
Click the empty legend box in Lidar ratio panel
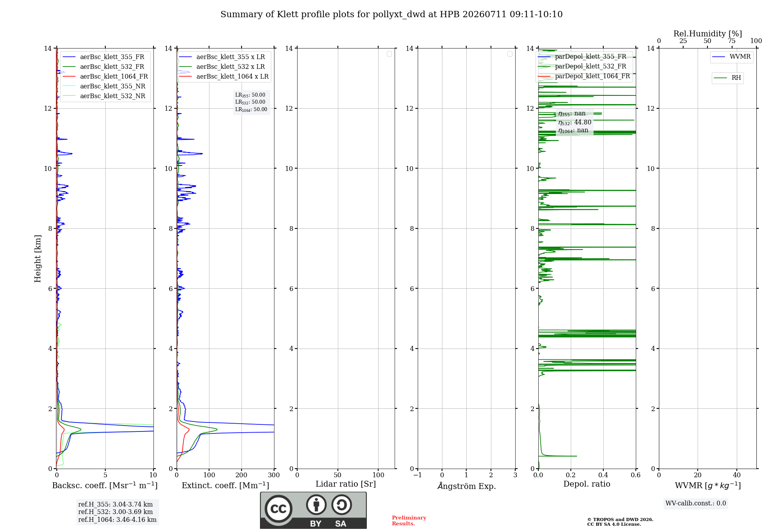[389, 54]
